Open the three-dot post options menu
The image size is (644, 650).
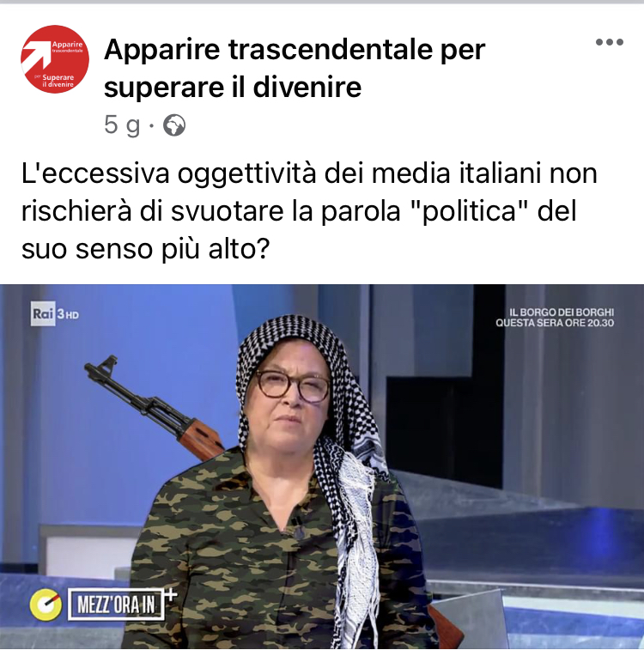(x=609, y=42)
